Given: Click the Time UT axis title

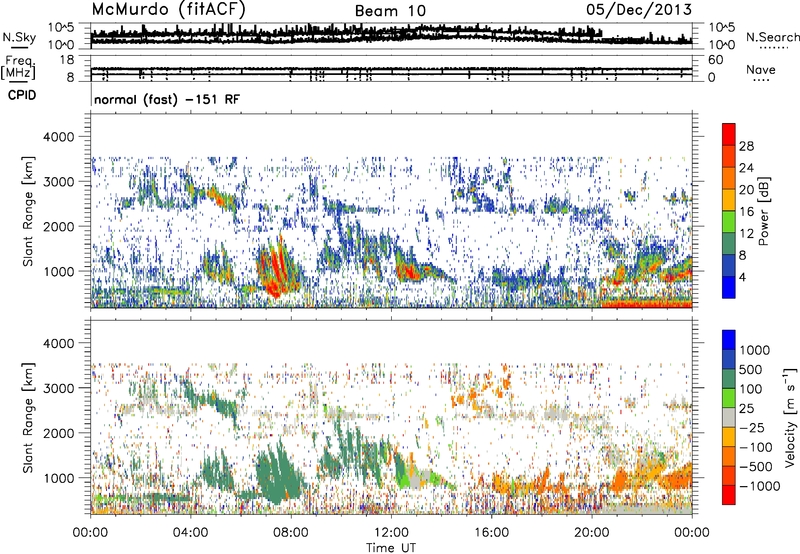Looking at the screenshot, I should coord(391,548).
